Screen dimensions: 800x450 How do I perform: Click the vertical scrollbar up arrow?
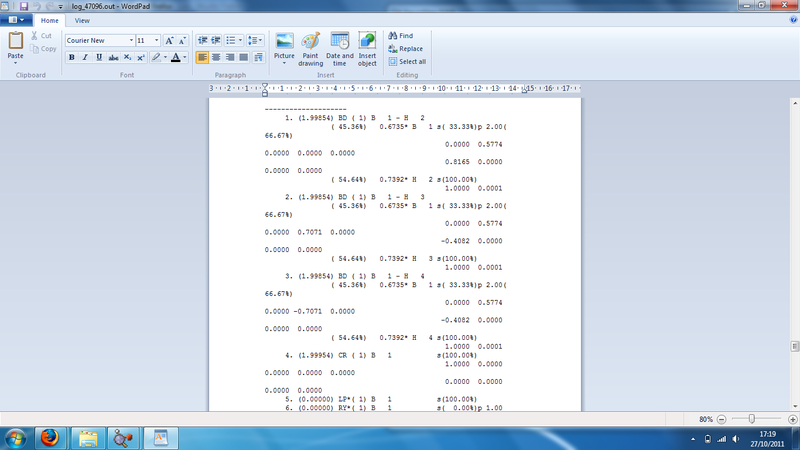point(795,103)
